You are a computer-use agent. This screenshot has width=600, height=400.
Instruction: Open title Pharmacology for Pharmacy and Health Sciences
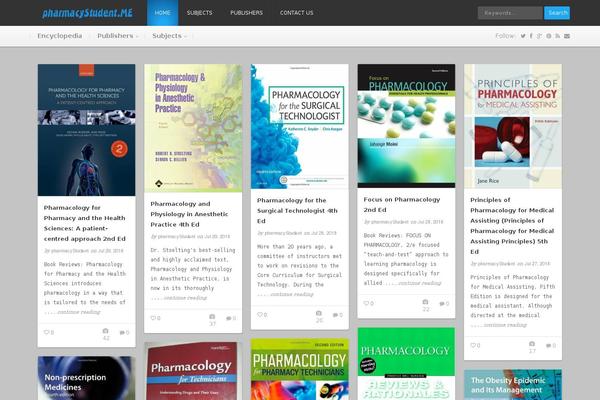click(x=85, y=223)
